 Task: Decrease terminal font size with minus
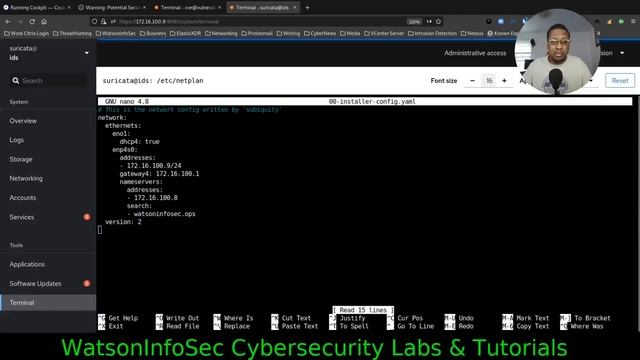point(472,80)
